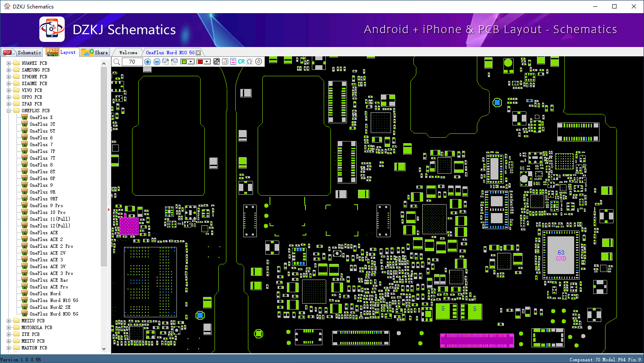Select the OnePlus X tree entry

(41, 117)
